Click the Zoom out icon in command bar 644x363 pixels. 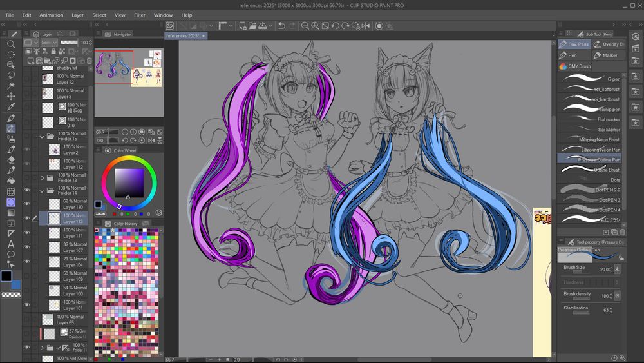(x=305, y=26)
